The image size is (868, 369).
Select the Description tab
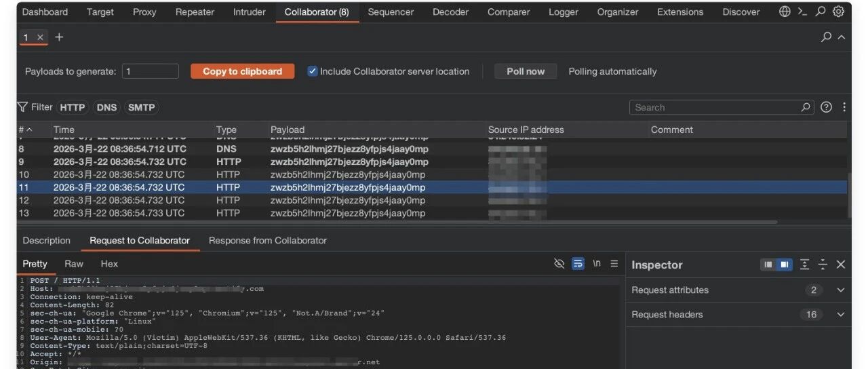[46, 240]
